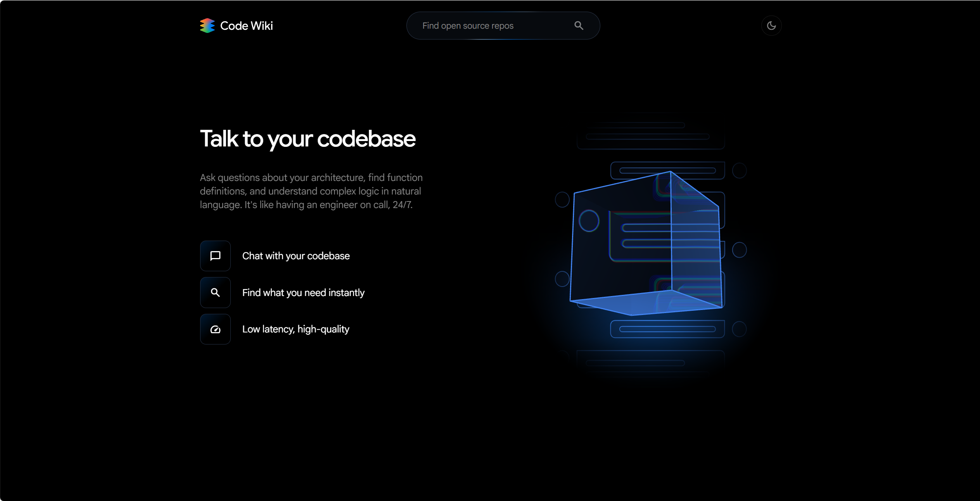The height and width of the screenshot is (501, 980).
Task: Click the speedometer latency icon tile
Action: point(215,329)
